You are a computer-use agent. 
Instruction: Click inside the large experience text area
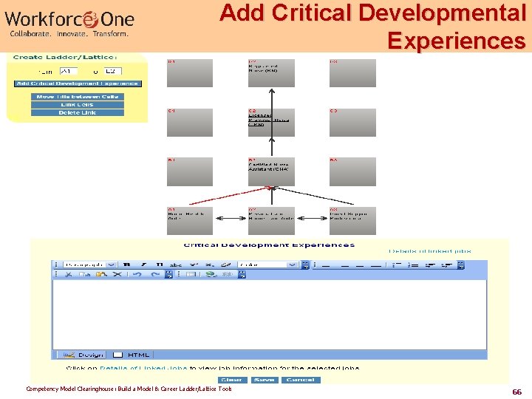pyautogui.click(x=270, y=315)
